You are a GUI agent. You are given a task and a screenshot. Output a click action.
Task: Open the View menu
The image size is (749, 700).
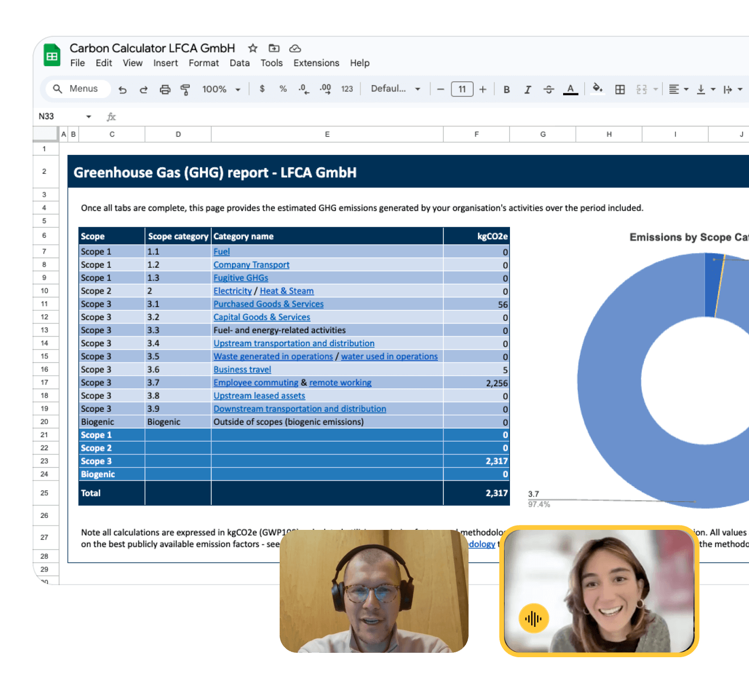(133, 63)
